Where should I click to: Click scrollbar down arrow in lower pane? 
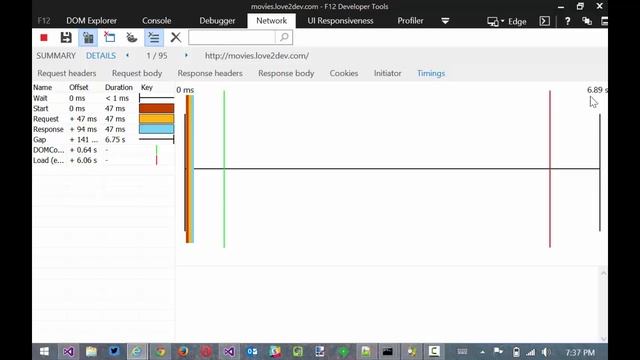tap(604, 338)
